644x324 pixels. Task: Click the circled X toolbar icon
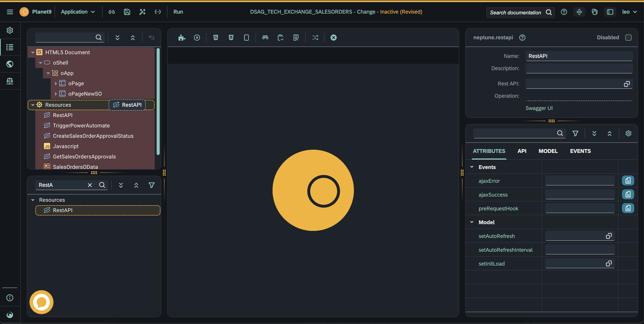pos(333,37)
